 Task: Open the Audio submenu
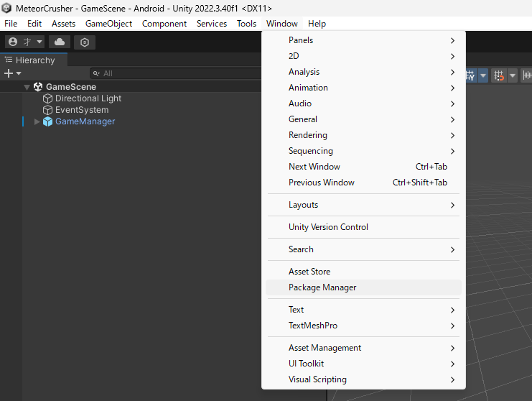pos(363,103)
